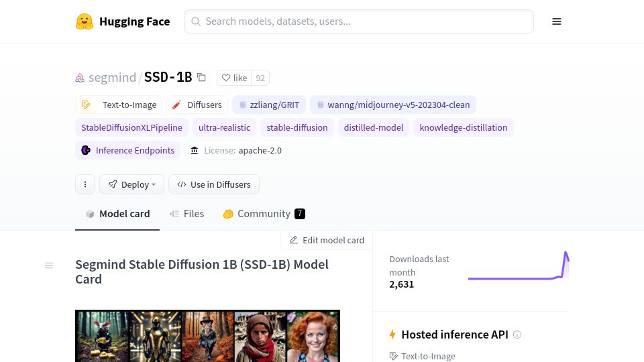View the 92 likes count

[260, 78]
